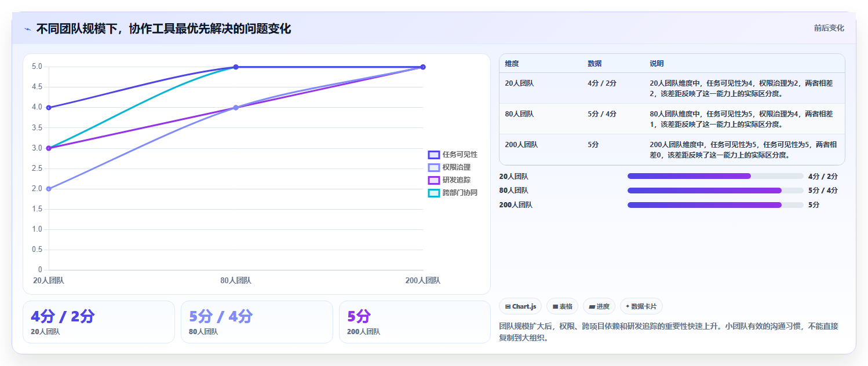Click the lightning icon beside the title
868x366 pixels.
(x=27, y=29)
